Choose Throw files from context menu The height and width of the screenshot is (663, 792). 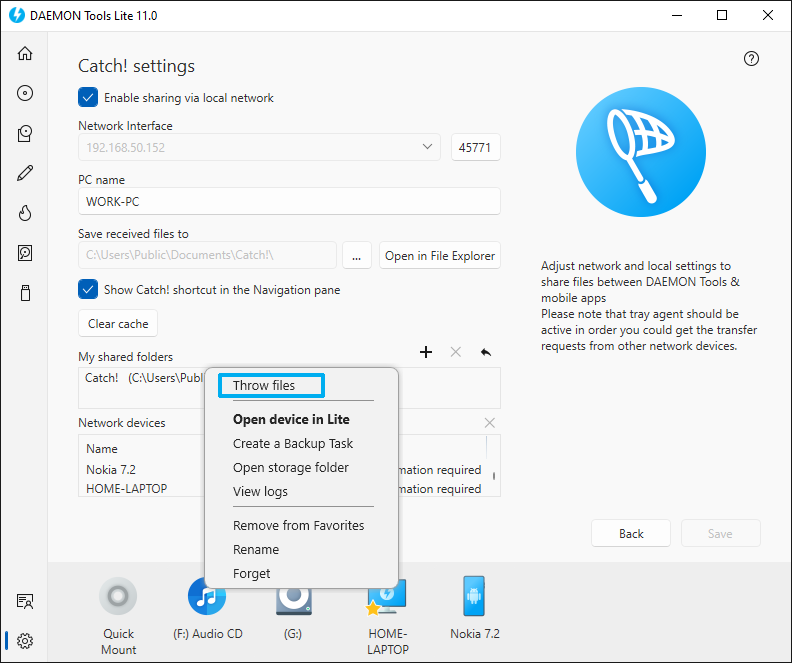click(271, 386)
